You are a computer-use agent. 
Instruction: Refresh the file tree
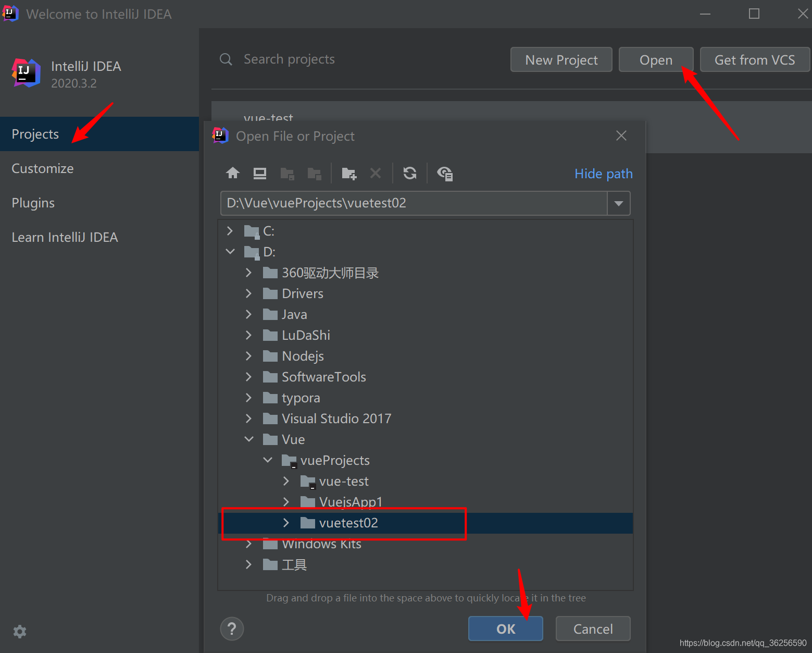(x=410, y=173)
